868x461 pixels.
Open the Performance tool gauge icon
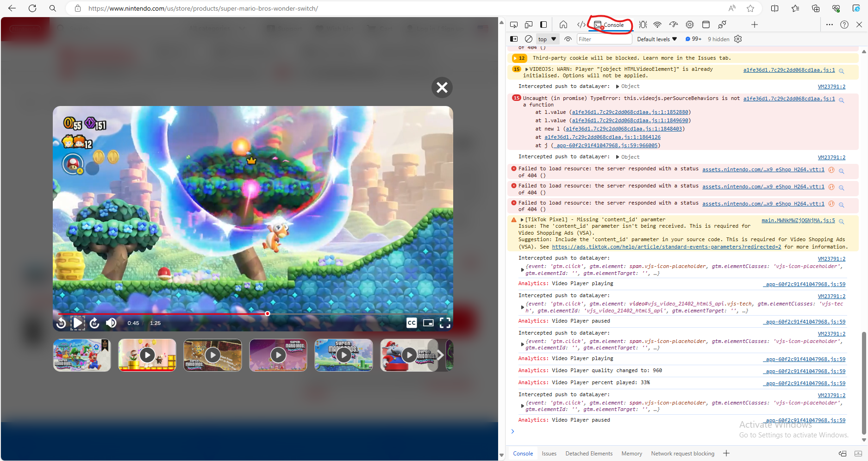click(674, 25)
